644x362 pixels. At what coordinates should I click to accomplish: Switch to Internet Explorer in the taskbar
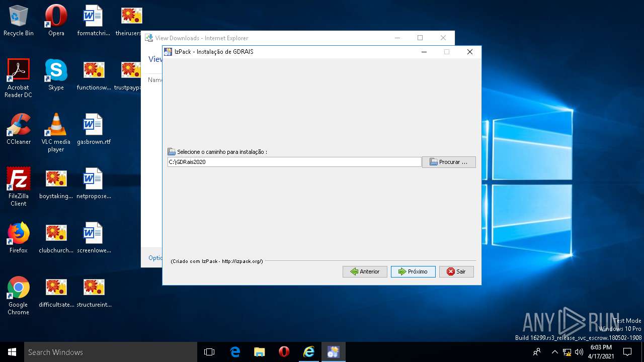(308, 352)
